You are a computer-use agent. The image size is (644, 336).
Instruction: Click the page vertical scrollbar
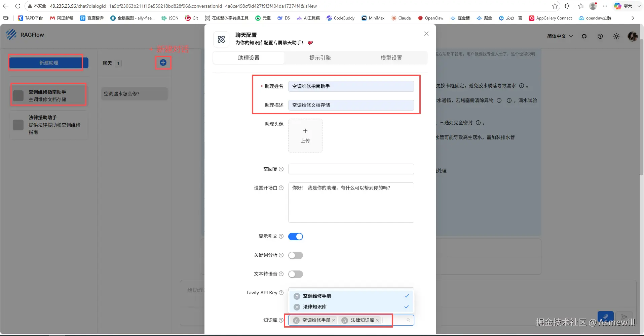[641, 108]
